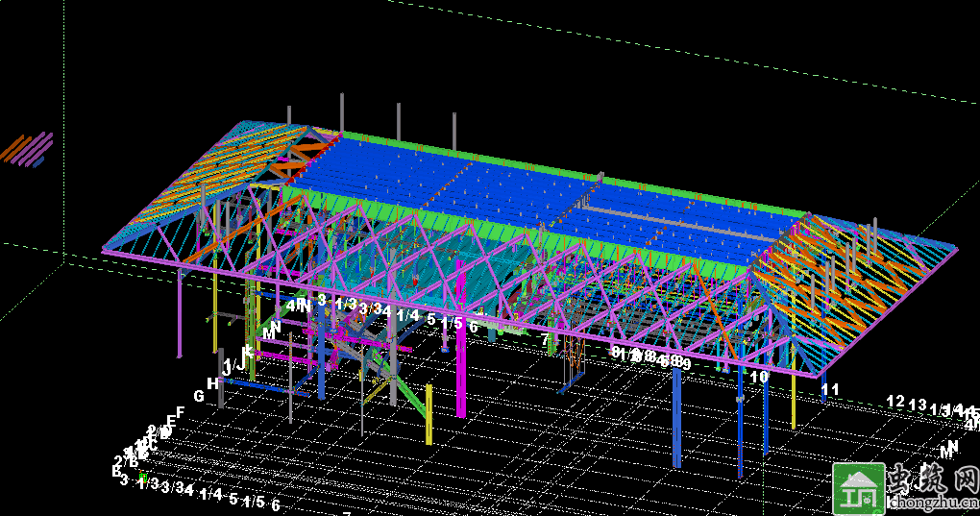Viewport: 980px width, 516px height.
Task: Select grid label G
Action: click(x=199, y=396)
